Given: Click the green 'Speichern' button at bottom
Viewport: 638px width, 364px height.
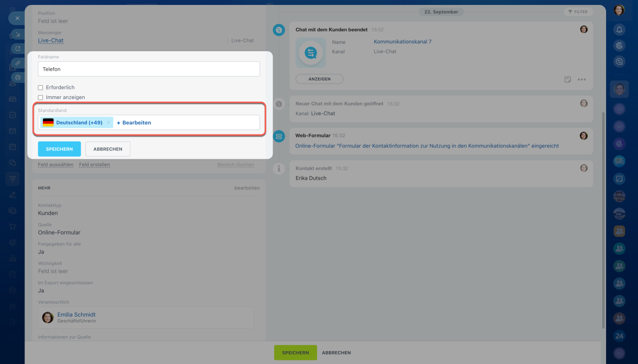Looking at the screenshot, I should pos(296,353).
